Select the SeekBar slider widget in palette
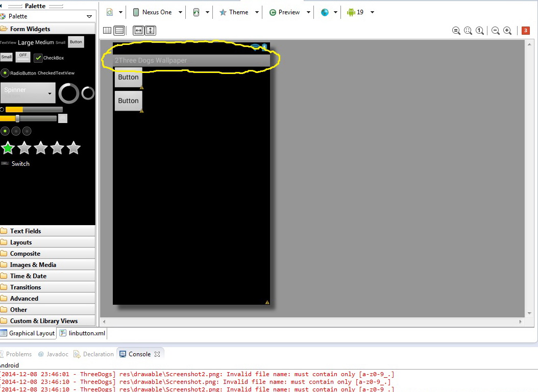Viewport: 538px width, 392px height. (x=29, y=118)
